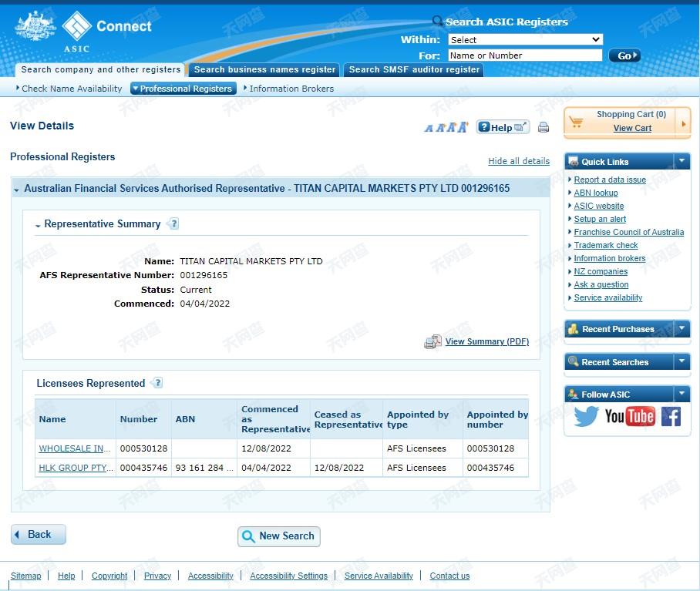
Task: Open Report a data issue link
Action: 610,180
